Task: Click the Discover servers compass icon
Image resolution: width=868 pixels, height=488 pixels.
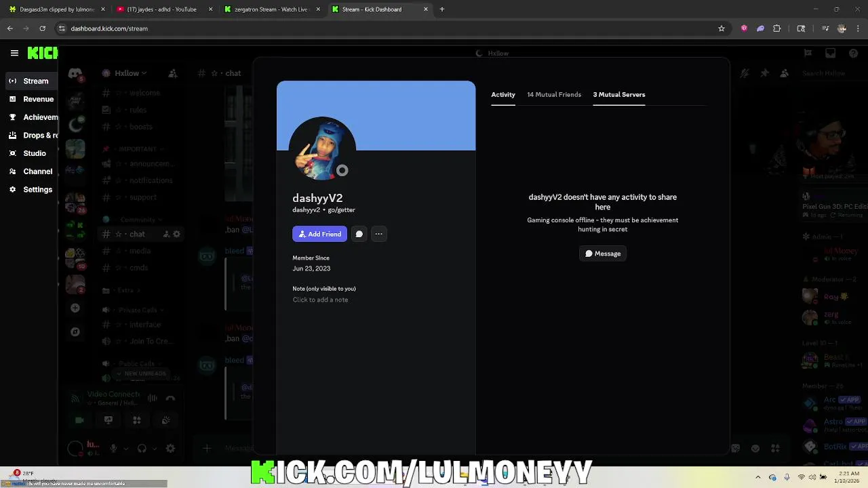Action: 75,332
